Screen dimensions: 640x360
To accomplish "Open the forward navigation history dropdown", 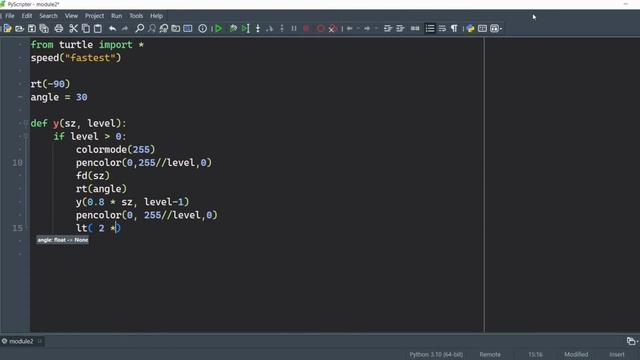I will [x=376, y=29].
